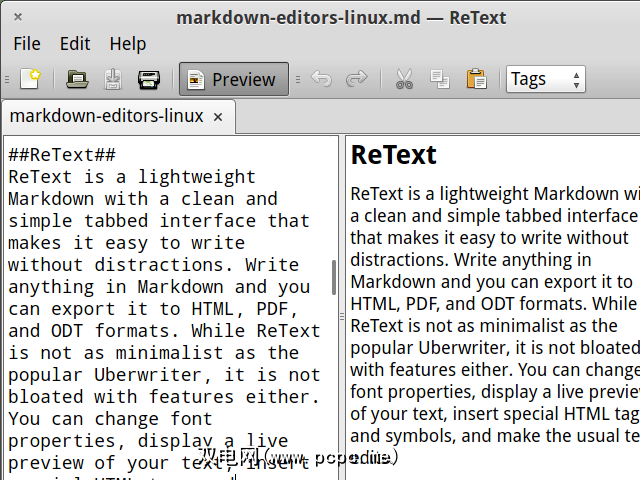Click the Redo arrow icon
Image resolution: width=640 pixels, height=480 pixels.
(x=356, y=79)
